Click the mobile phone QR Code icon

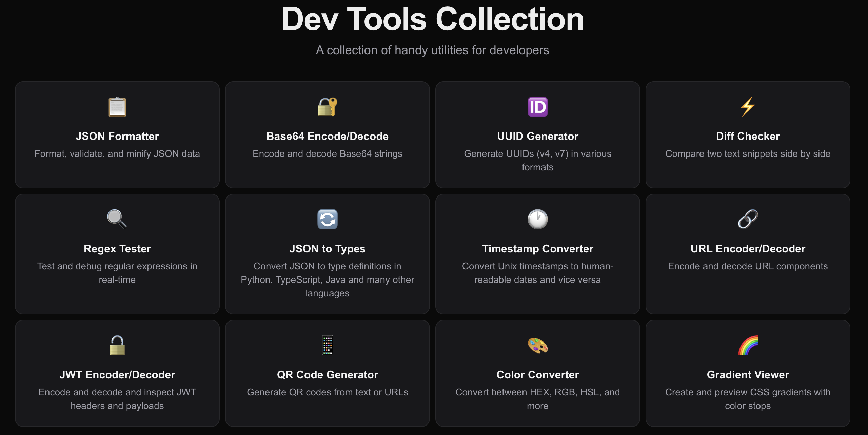[x=328, y=345]
